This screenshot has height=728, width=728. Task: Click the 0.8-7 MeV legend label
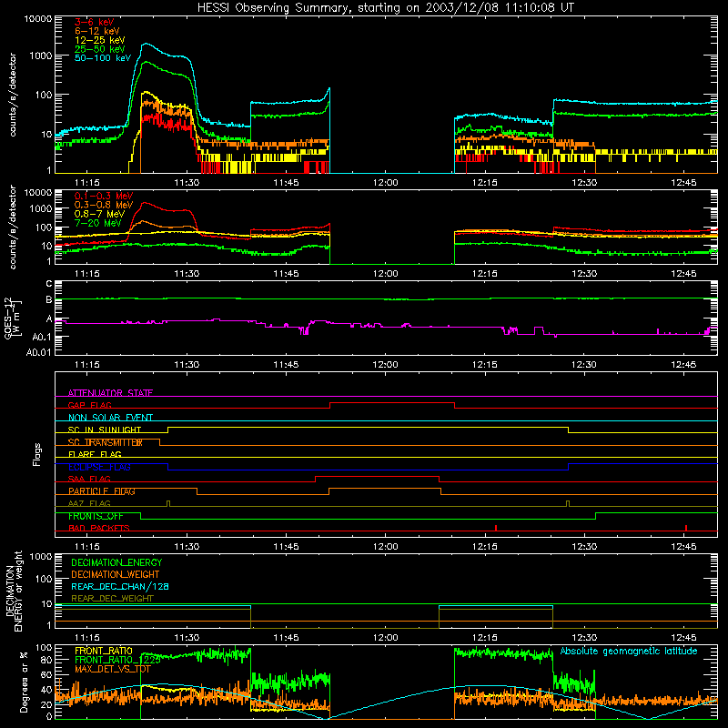99,214
